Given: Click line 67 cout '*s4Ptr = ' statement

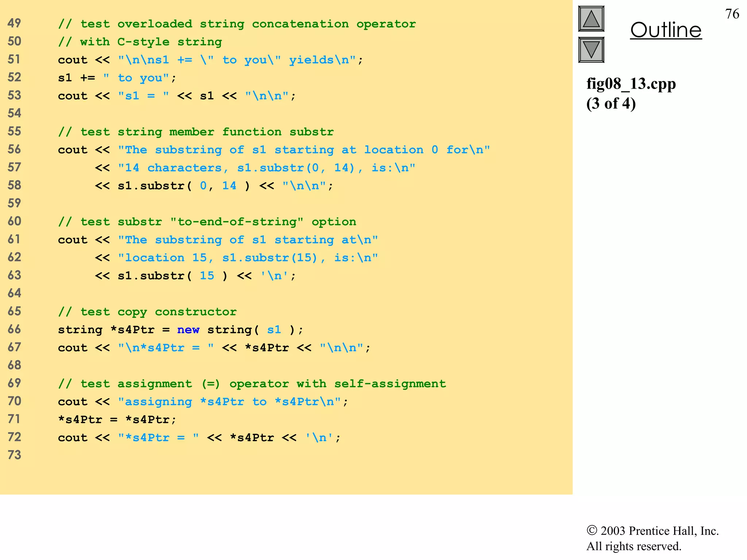Looking at the screenshot, I should (x=214, y=348).
